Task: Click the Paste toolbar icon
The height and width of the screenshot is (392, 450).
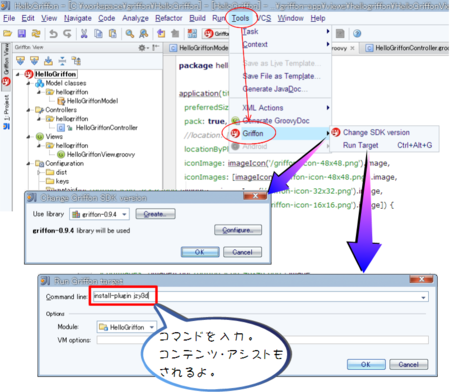Action: pyautogui.click(x=113, y=33)
